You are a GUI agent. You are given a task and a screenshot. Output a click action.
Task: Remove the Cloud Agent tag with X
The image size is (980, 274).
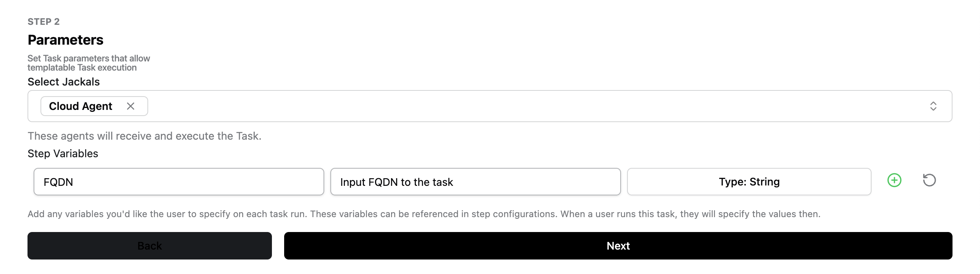click(x=131, y=106)
